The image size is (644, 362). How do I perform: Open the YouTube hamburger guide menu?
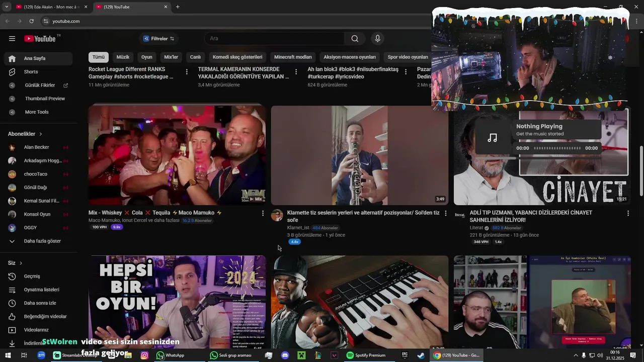[x=12, y=39]
